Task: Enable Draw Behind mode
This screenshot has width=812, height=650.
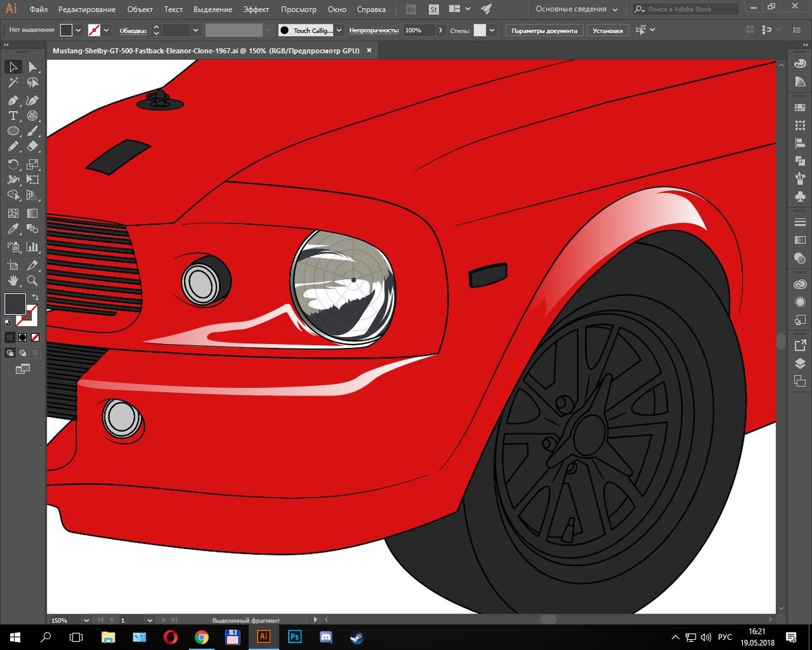Action: (x=23, y=353)
